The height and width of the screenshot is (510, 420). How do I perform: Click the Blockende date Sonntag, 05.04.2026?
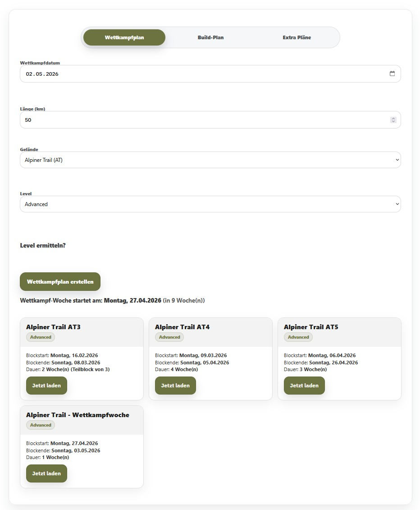[x=205, y=363]
